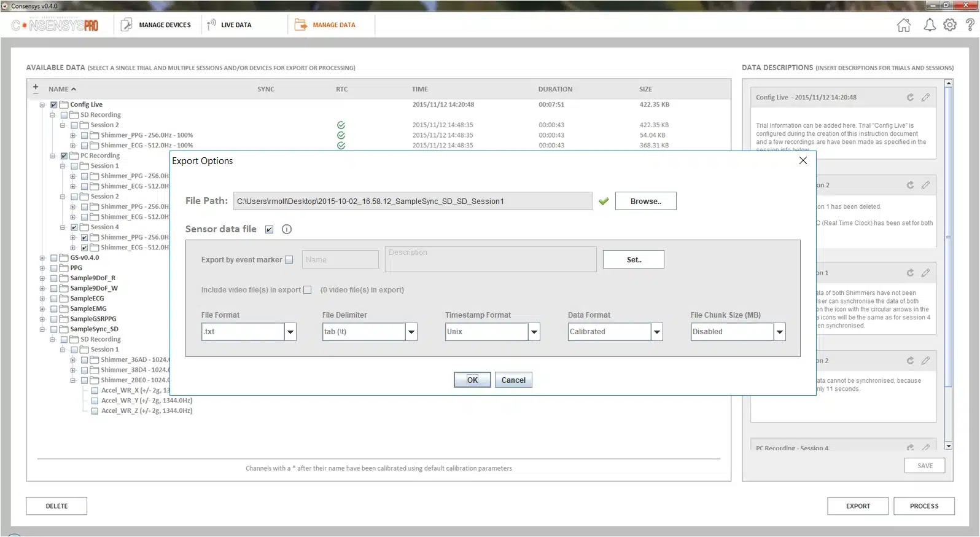Open the Home icon in top bar
The image size is (980, 537).
tap(904, 25)
